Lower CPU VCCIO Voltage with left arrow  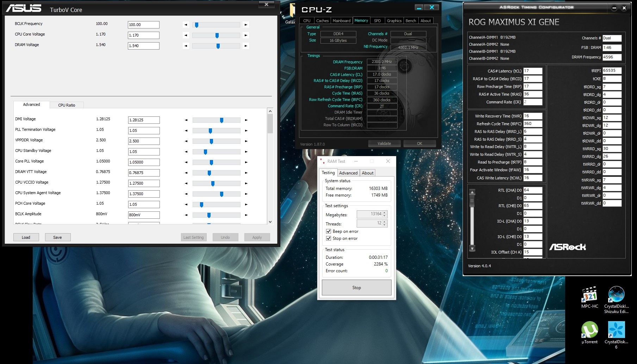(x=186, y=183)
